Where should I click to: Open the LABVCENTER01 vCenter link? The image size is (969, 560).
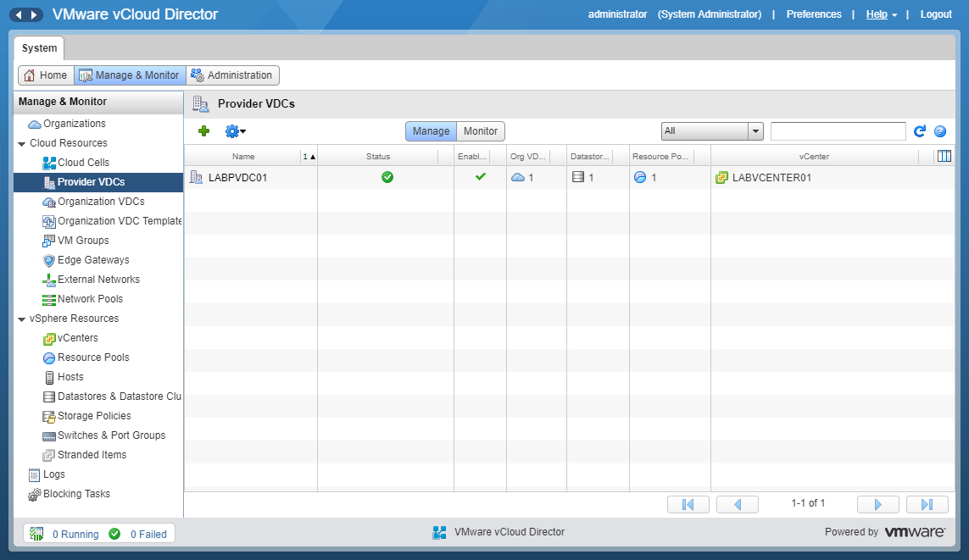[x=771, y=178]
